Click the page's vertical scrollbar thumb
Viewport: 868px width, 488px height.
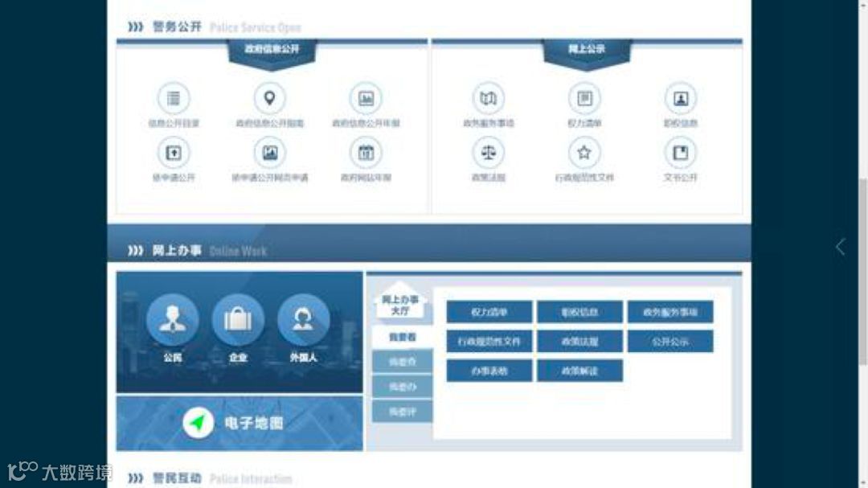coord(863,272)
